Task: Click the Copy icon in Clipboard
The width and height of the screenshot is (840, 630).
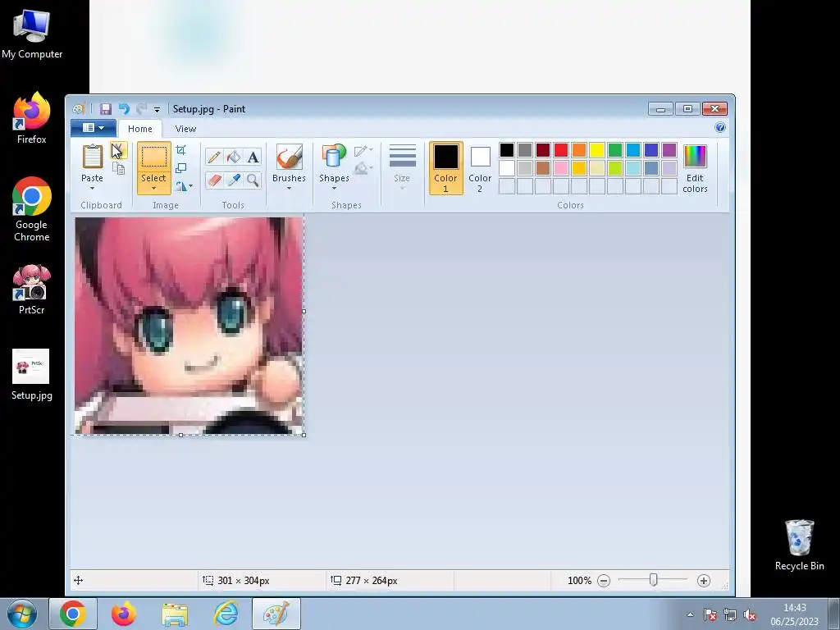Action: pyautogui.click(x=118, y=169)
